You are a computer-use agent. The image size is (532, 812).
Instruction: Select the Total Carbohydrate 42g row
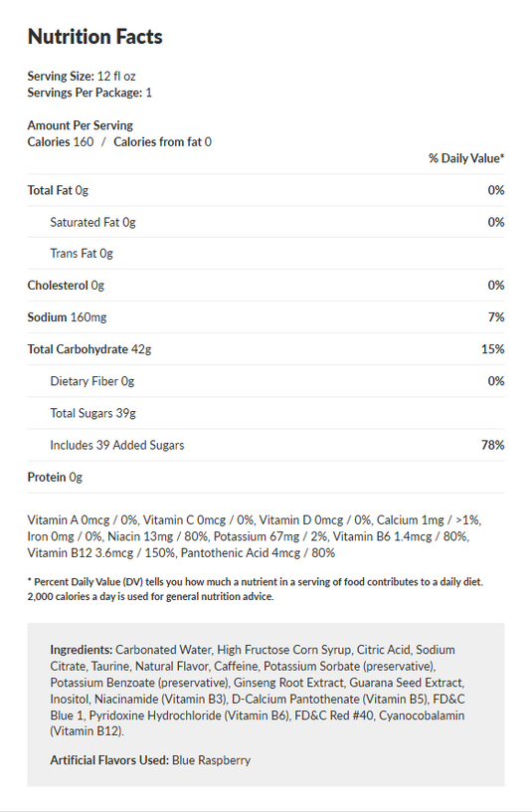[266, 349]
